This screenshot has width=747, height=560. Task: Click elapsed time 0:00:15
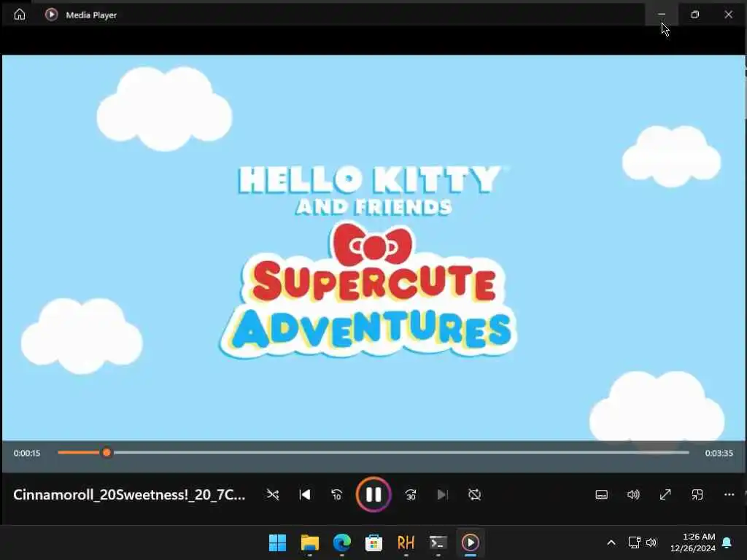[x=27, y=453]
